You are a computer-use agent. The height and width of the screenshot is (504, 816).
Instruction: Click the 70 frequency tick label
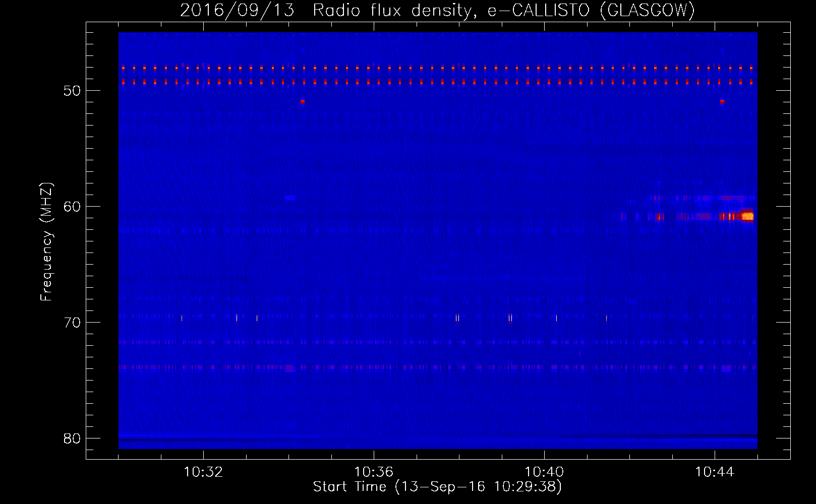click(72, 323)
